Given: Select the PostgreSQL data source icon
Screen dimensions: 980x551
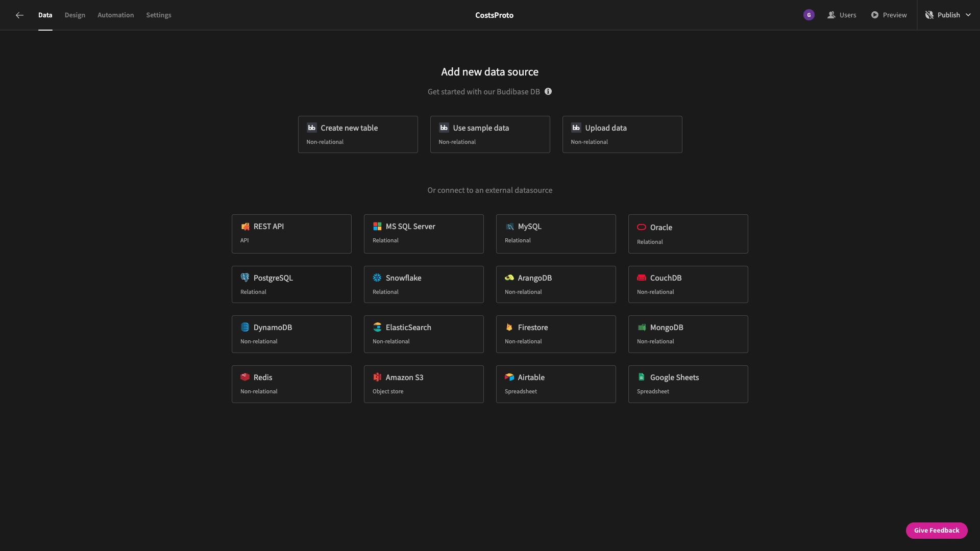Looking at the screenshot, I should (x=244, y=278).
